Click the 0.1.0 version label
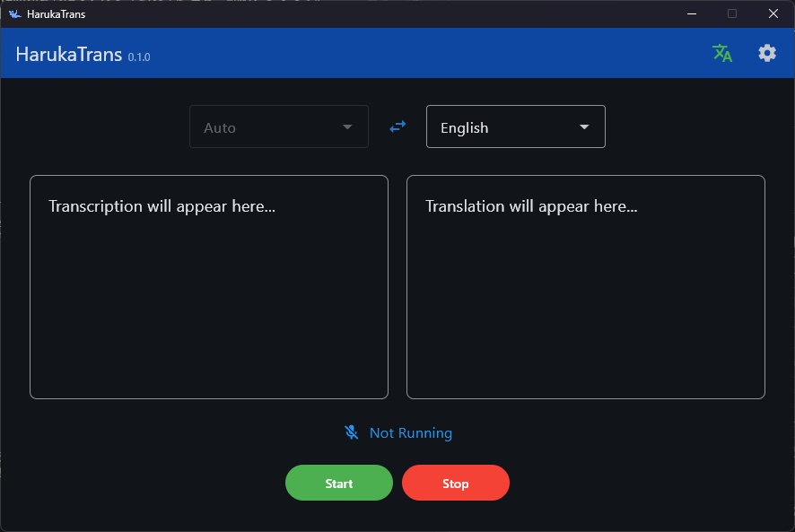The height and width of the screenshot is (532, 795). click(x=139, y=57)
